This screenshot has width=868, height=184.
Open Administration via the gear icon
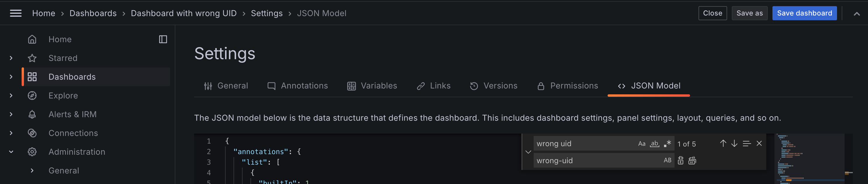tap(32, 151)
